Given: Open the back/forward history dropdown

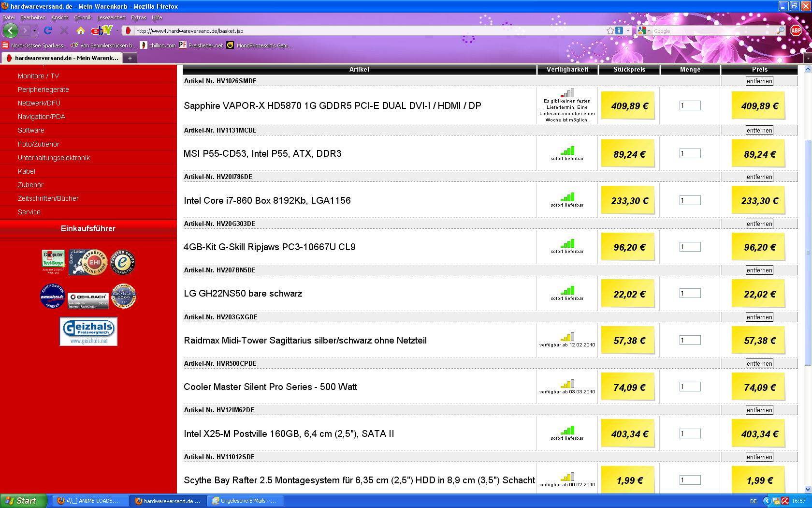Looking at the screenshot, I should pyautogui.click(x=34, y=30).
